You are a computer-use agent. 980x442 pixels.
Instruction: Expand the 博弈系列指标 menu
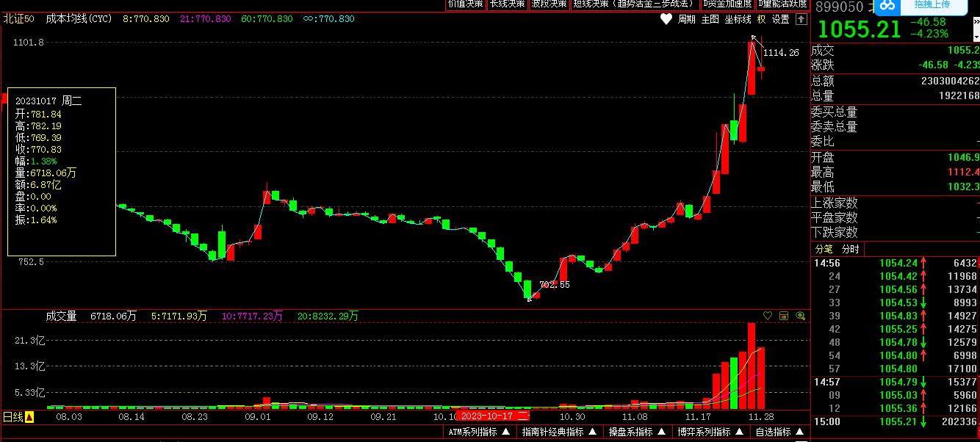click(x=711, y=432)
